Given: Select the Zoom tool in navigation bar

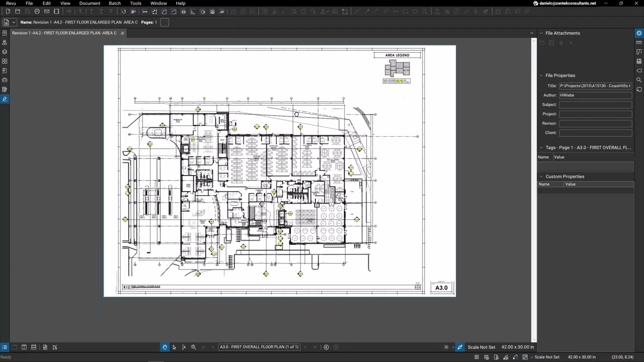Looking at the screenshot, I should [x=193, y=347].
